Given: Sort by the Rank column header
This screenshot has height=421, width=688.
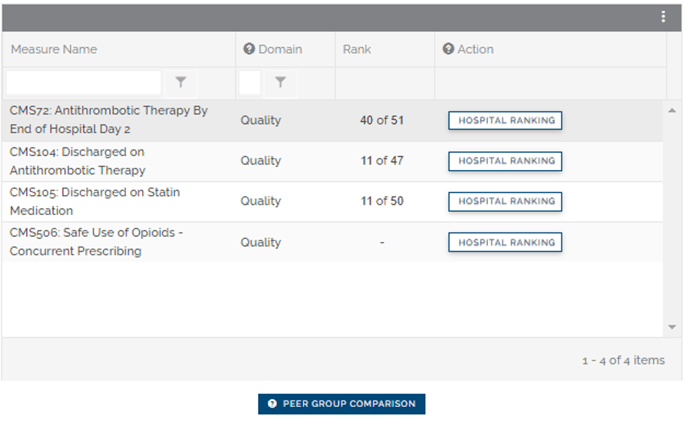Looking at the screenshot, I should pyautogui.click(x=357, y=49).
